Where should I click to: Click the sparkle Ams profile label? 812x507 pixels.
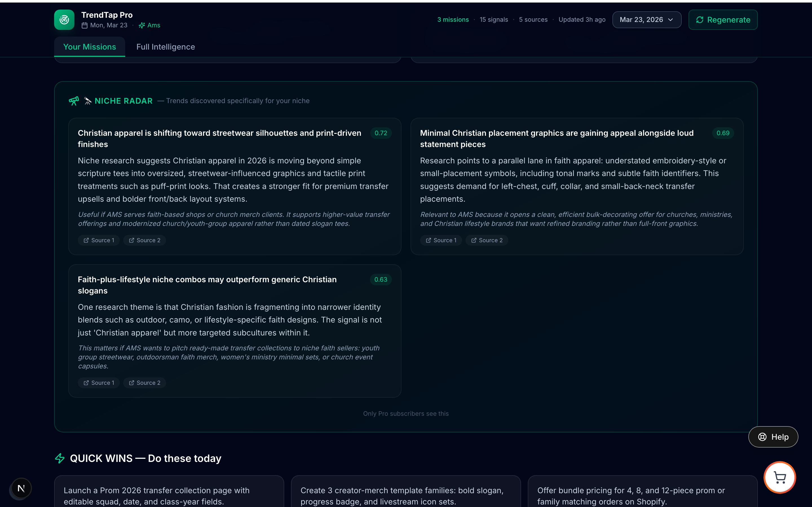coord(150,25)
